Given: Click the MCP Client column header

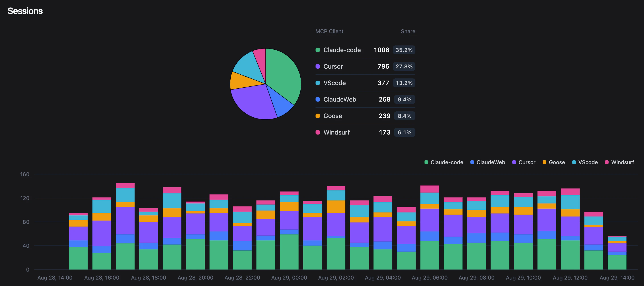Looking at the screenshot, I should click(x=329, y=31).
